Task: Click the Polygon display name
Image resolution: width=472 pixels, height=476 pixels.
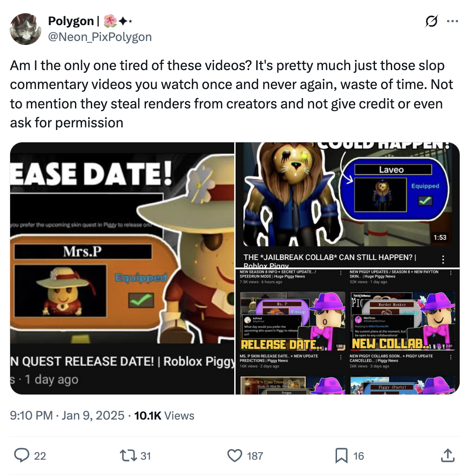Action: tap(71, 21)
